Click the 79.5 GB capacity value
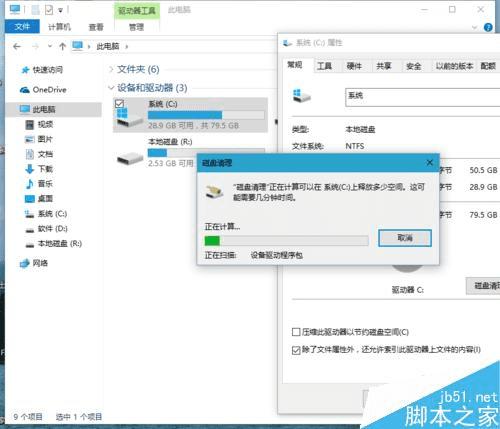The image size is (500, 429). pyautogui.click(x=483, y=215)
